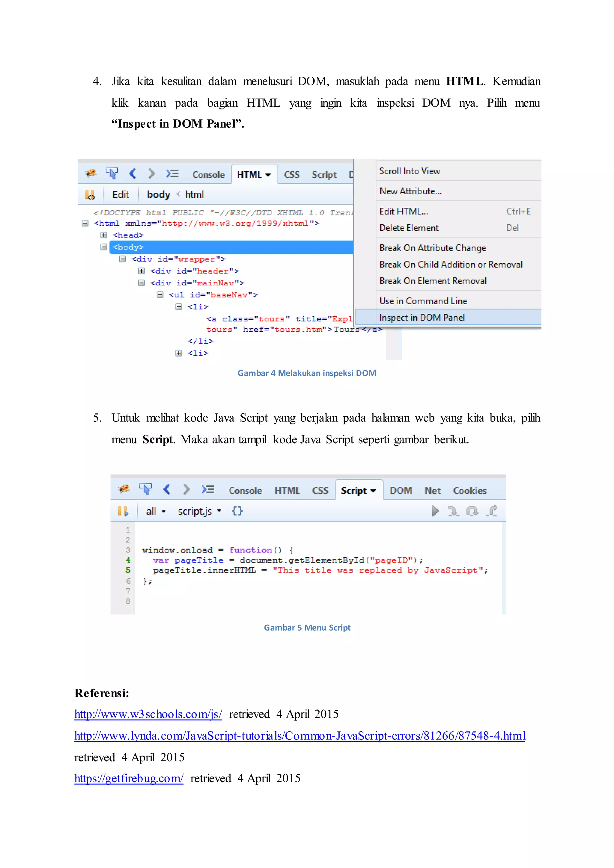This screenshot has width=614, height=868.
Task: Expand the head node in the HTML tree
Action: click(104, 235)
